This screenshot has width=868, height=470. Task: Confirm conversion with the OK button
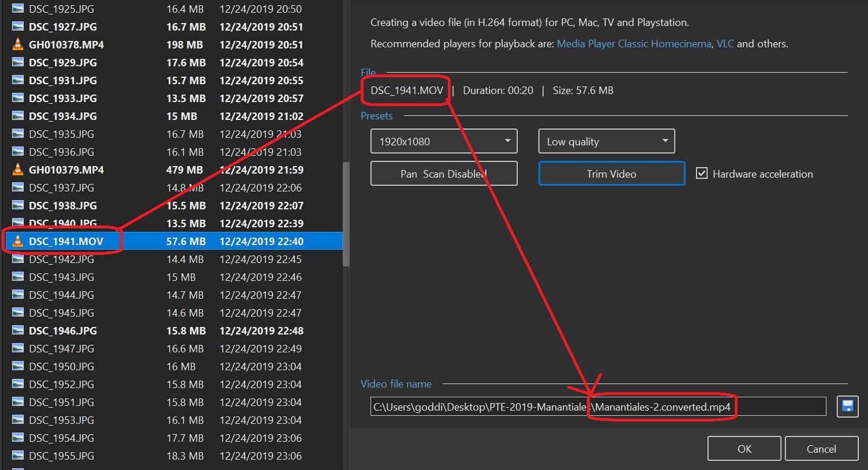[744, 449]
